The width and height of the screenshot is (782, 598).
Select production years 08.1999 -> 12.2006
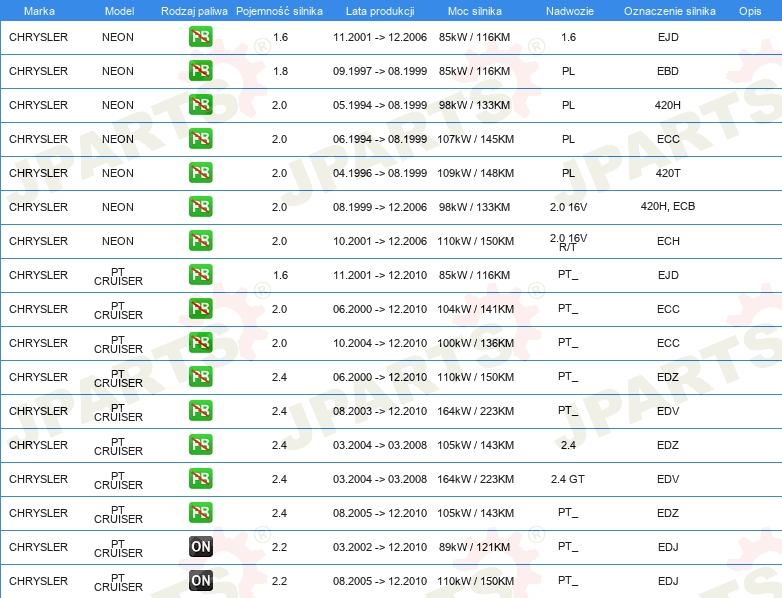point(380,207)
